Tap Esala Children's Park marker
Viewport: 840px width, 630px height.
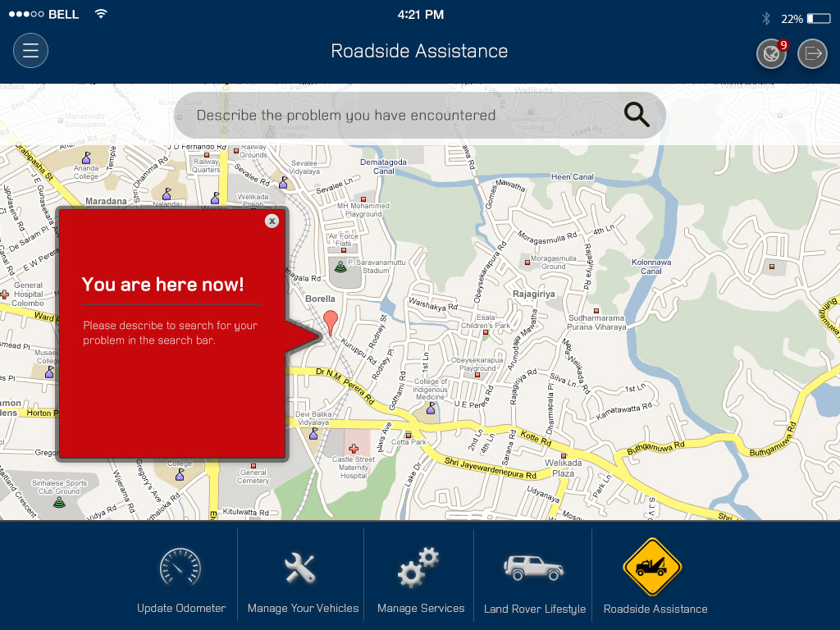[486, 333]
